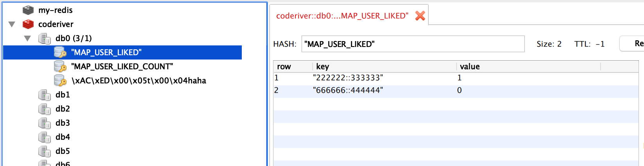Click value 1 for key 222222::333333
Viewport: 644px width, 166px height.
459,78
